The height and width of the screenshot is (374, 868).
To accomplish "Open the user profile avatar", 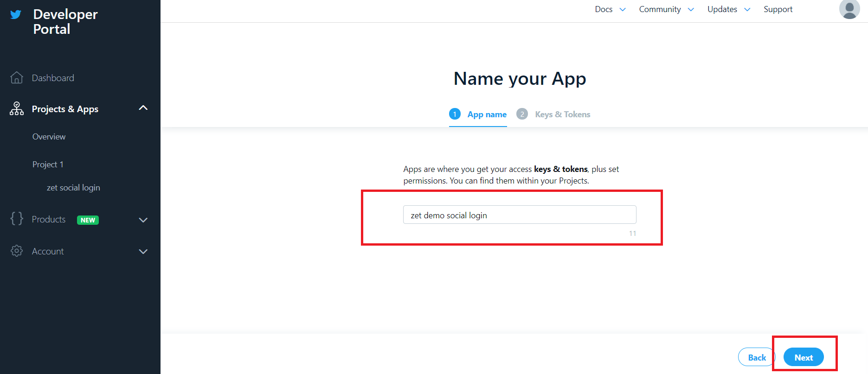I will coord(849,9).
